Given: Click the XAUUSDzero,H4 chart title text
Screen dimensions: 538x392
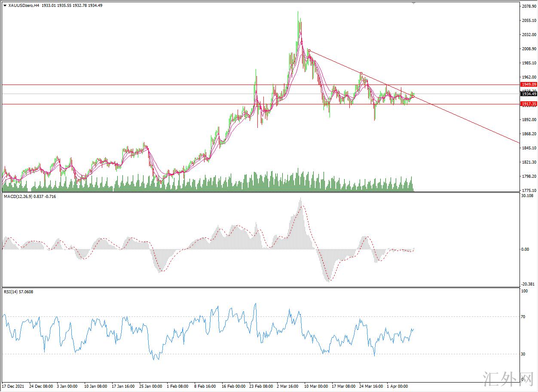Looking at the screenshot, I should pyautogui.click(x=24, y=6).
